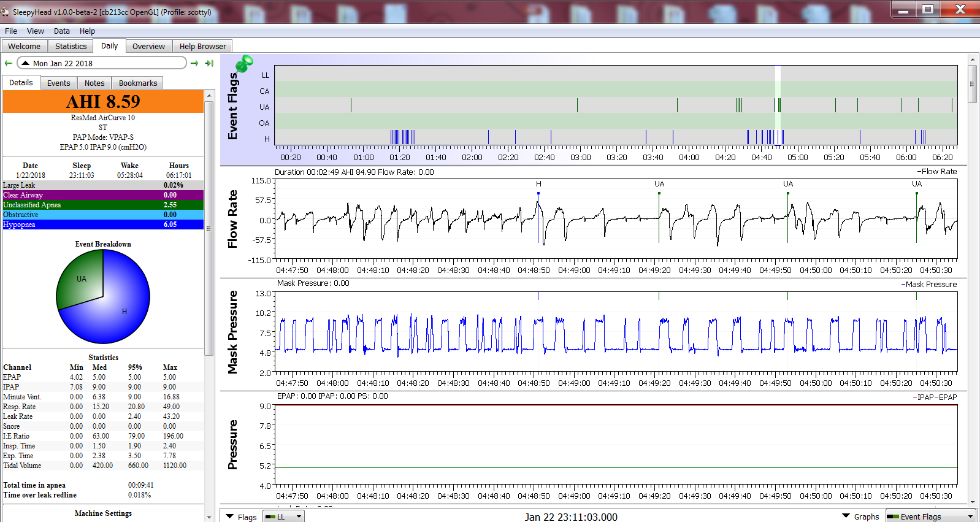Click the Machine Settings heading
This screenshot has width=980, height=522.
[103, 513]
